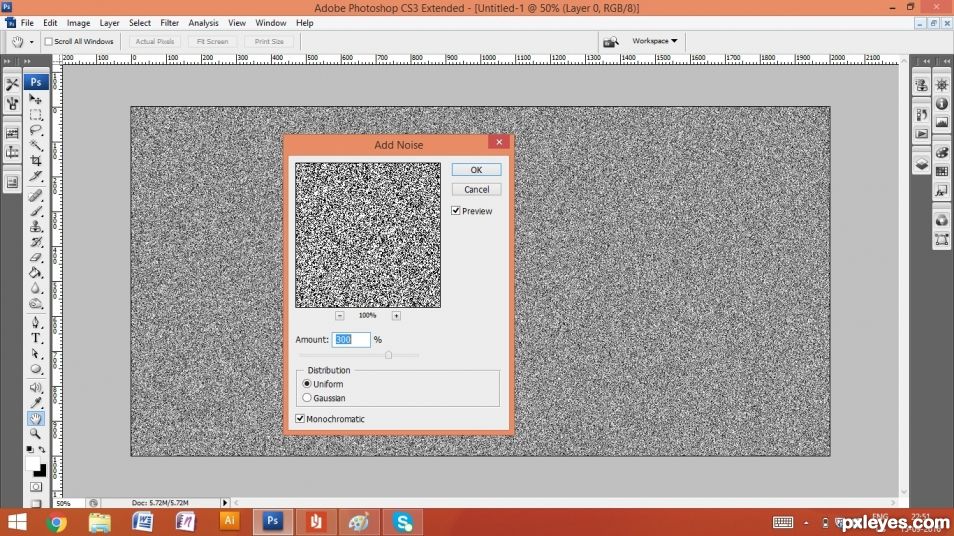Click the Actual Pixels button
954x536 pixels.
(x=155, y=41)
